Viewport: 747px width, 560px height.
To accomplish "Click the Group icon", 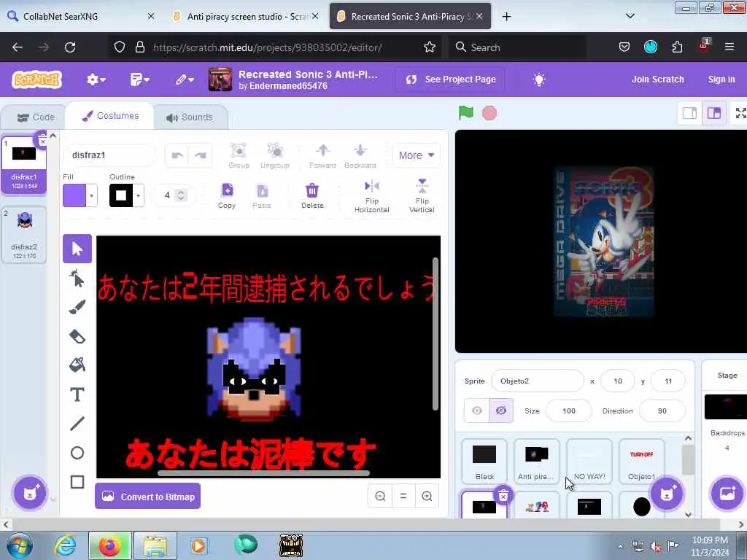I will pyautogui.click(x=239, y=155).
